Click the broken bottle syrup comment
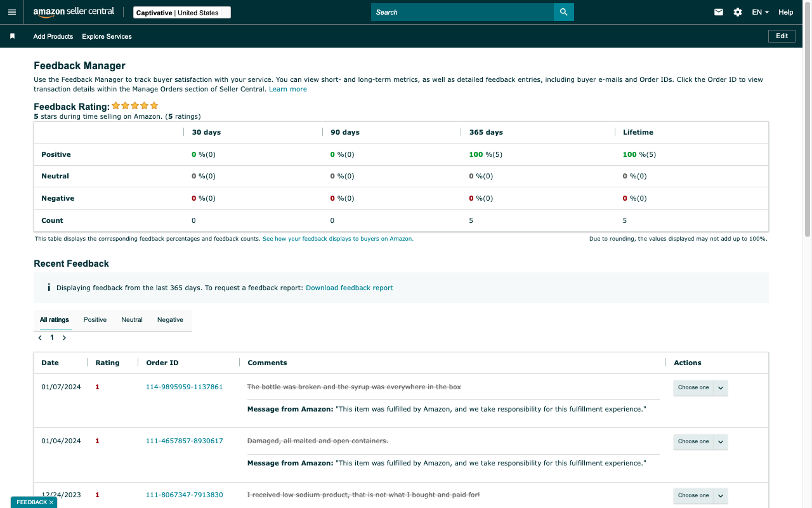 click(354, 387)
